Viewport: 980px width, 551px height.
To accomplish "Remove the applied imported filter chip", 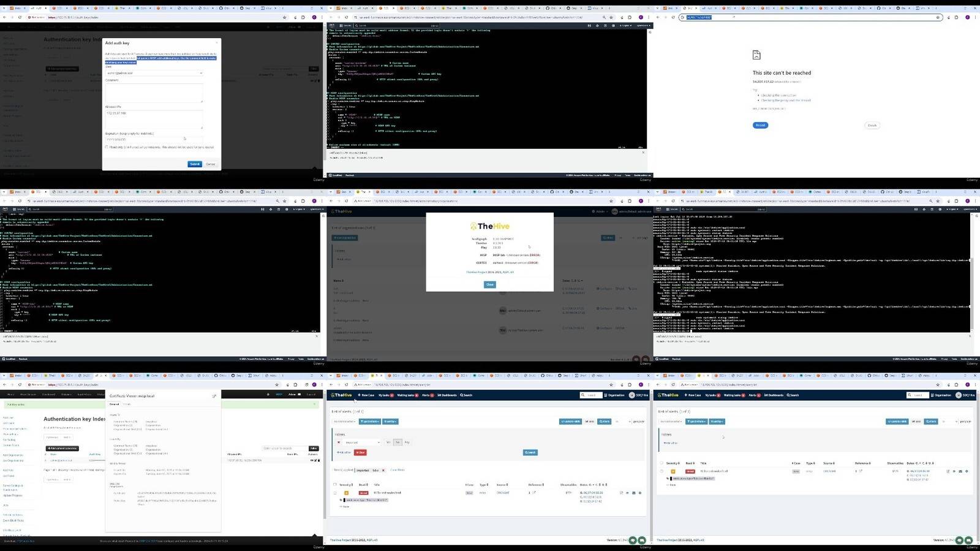I will pyautogui.click(x=383, y=470).
